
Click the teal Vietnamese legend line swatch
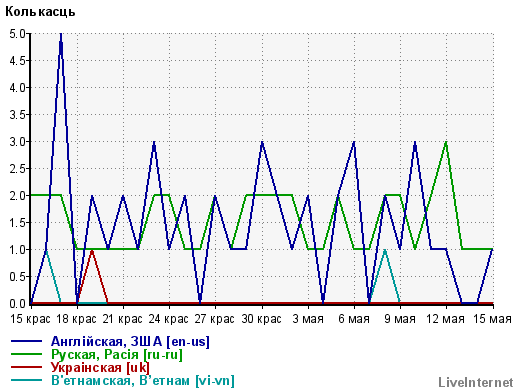pyautogui.click(x=27, y=380)
